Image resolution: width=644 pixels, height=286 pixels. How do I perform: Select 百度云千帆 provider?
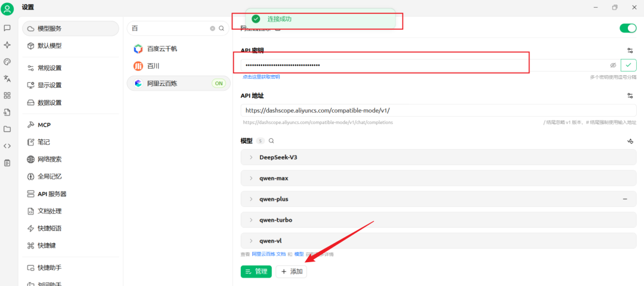click(178, 49)
